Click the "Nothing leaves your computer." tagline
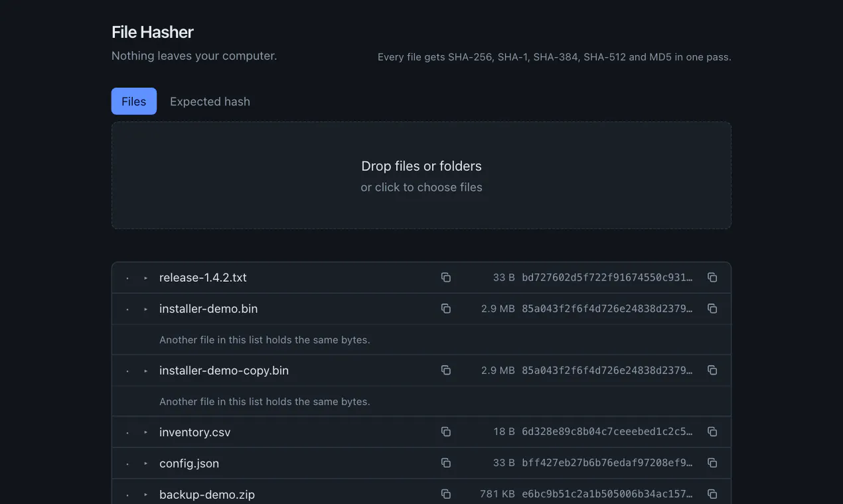This screenshot has width=843, height=504. pos(194,56)
